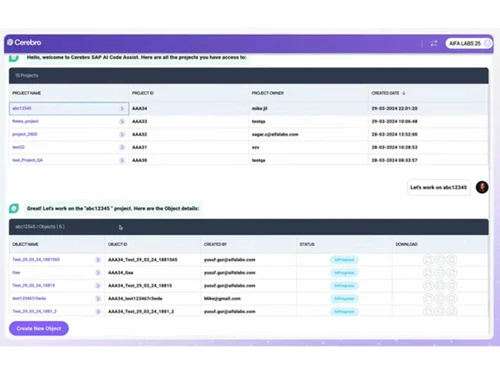
Task: Open the Test_29_03_24_1881565 object link
Action: (36, 260)
